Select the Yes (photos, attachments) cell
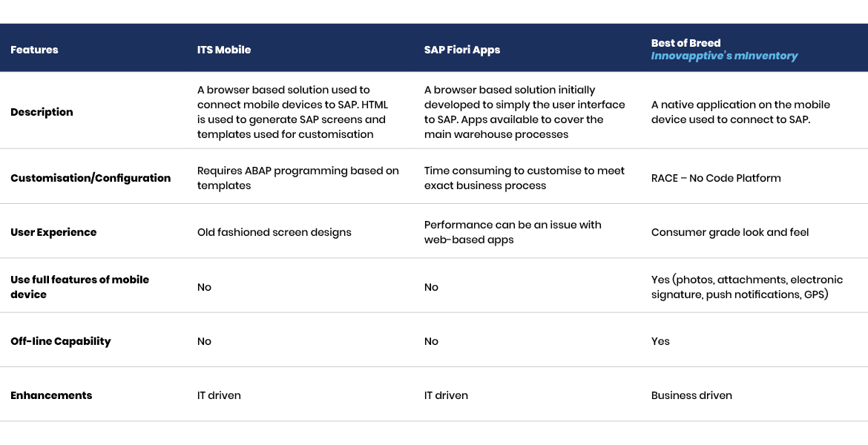Screen dimensions: 868x445 (x=747, y=287)
